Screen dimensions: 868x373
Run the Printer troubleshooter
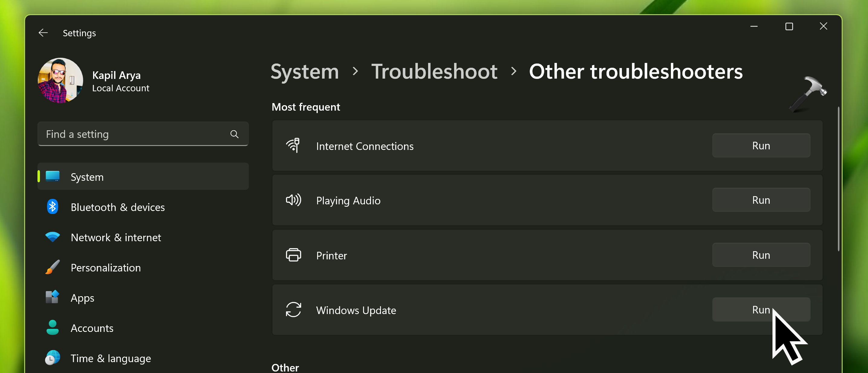(760, 255)
